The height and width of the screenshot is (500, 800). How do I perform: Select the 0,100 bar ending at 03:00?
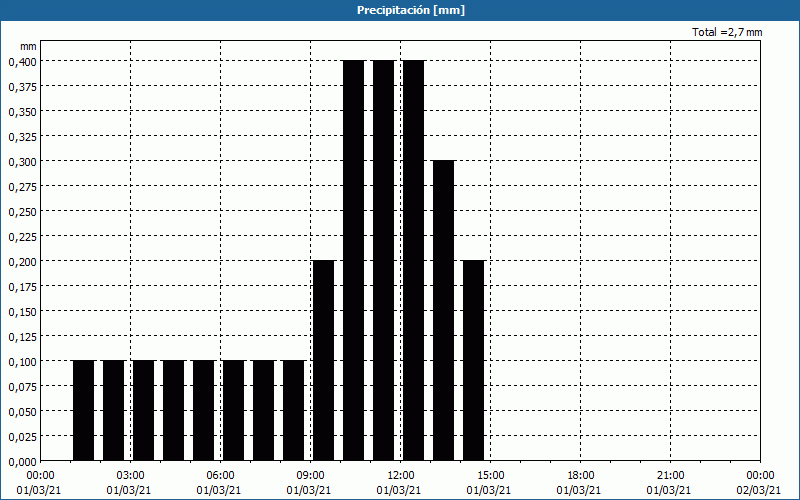pyautogui.click(x=113, y=411)
